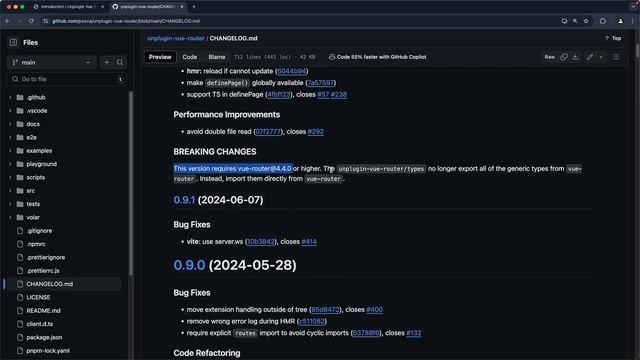
Task: Open commit 7a57597 link
Action: [x=320, y=83]
